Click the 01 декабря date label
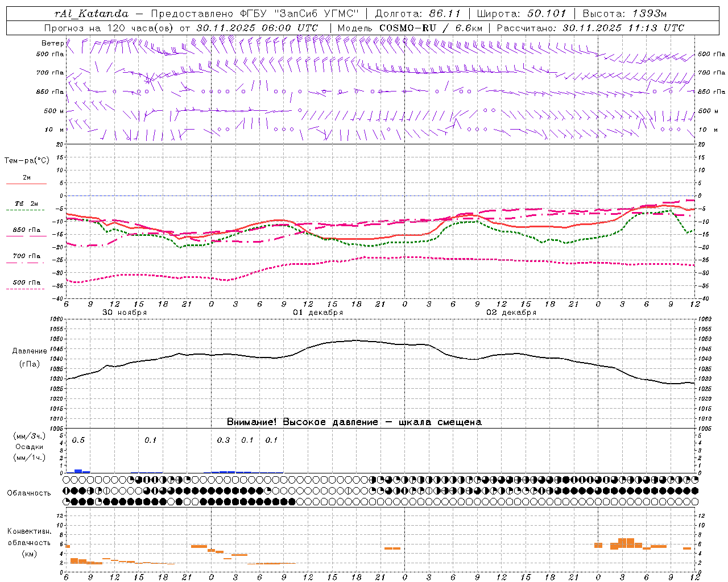The width and height of the screenshot is (728, 582). click(x=318, y=313)
